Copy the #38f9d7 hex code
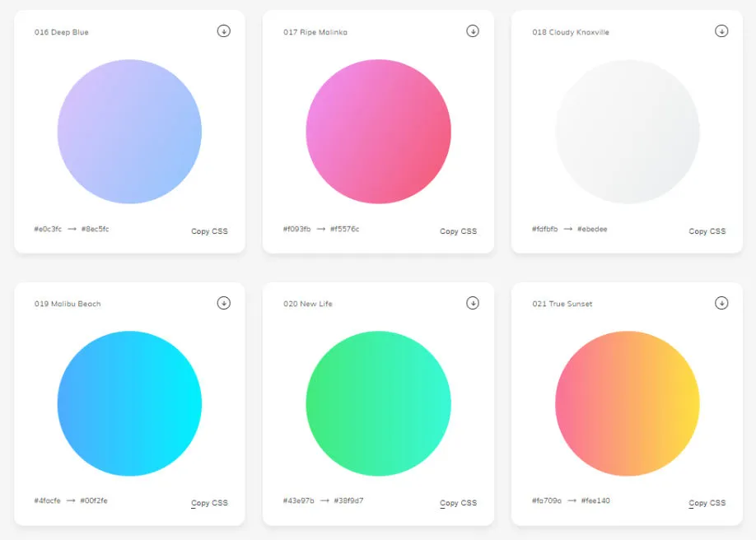756x540 pixels. click(x=348, y=500)
